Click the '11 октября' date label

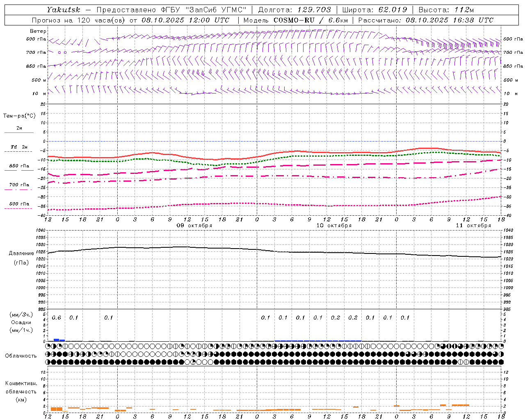click(473, 226)
